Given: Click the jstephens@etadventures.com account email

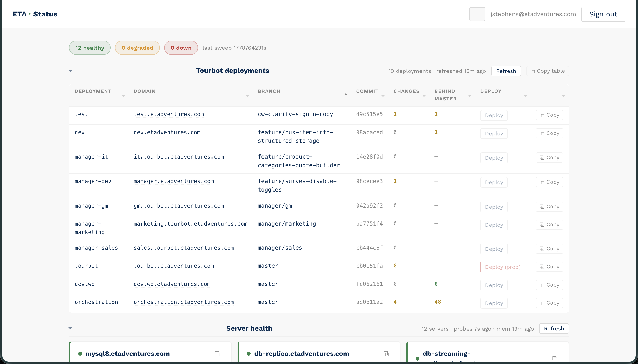Looking at the screenshot, I should click(x=533, y=14).
